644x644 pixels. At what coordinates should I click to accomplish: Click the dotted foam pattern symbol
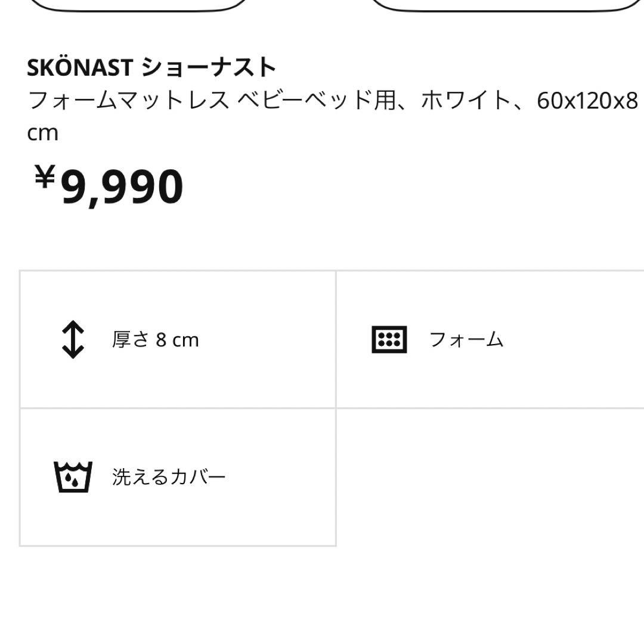[389, 339]
